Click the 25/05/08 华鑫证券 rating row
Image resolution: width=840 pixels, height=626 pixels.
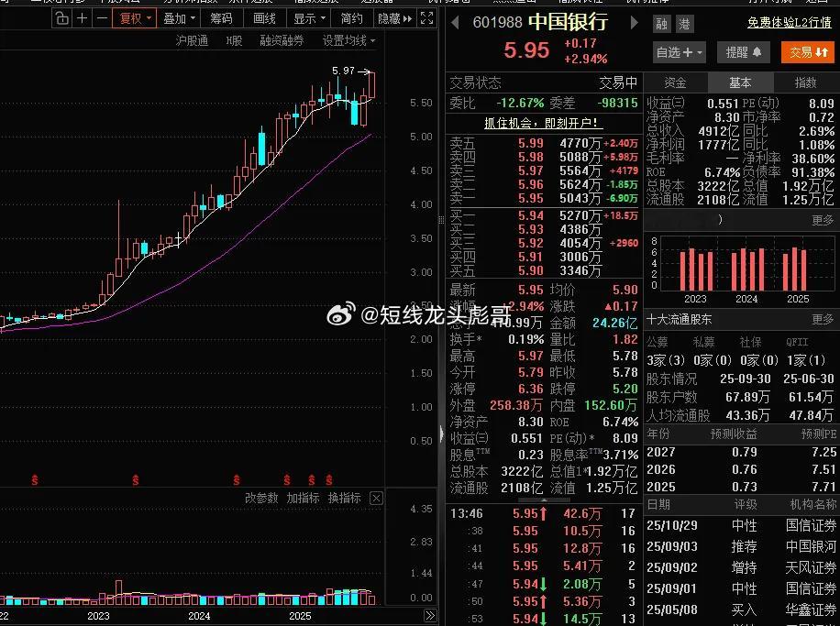[x=742, y=610]
